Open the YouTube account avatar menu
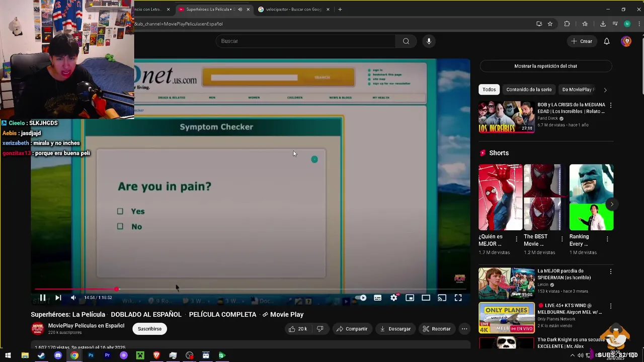The image size is (644, 362). tap(626, 41)
